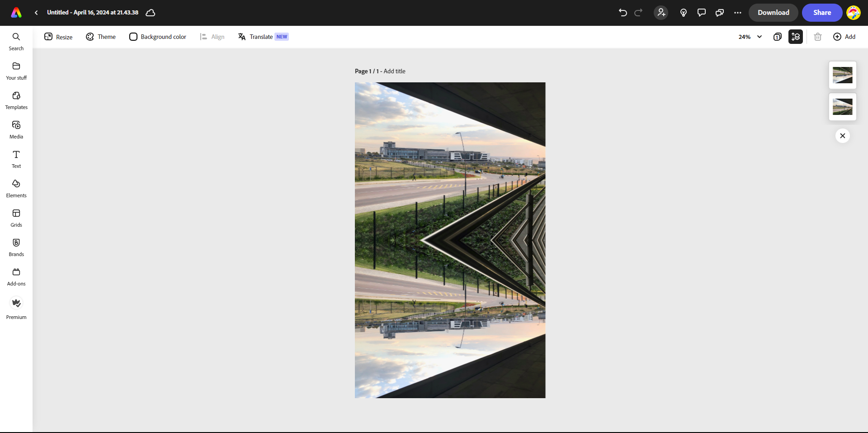
Task: Open the zoom level dropdown at 24%
Action: click(x=749, y=37)
